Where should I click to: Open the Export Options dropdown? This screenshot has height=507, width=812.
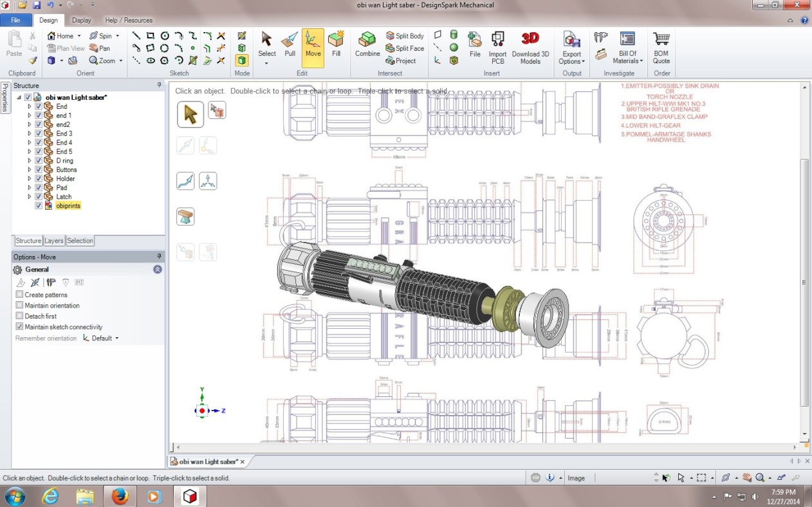point(572,48)
